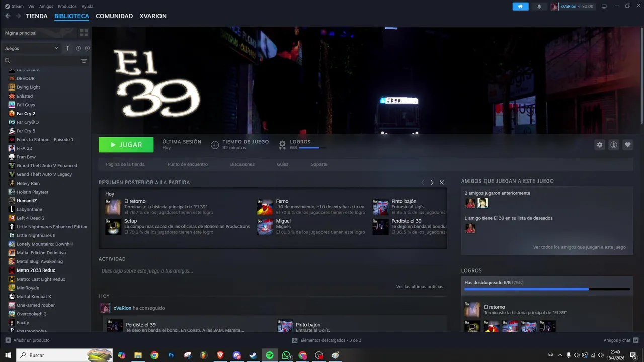The height and width of the screenshot is (362, 644).
Task: Click the wishlist friend avatar
Action: 470,228
